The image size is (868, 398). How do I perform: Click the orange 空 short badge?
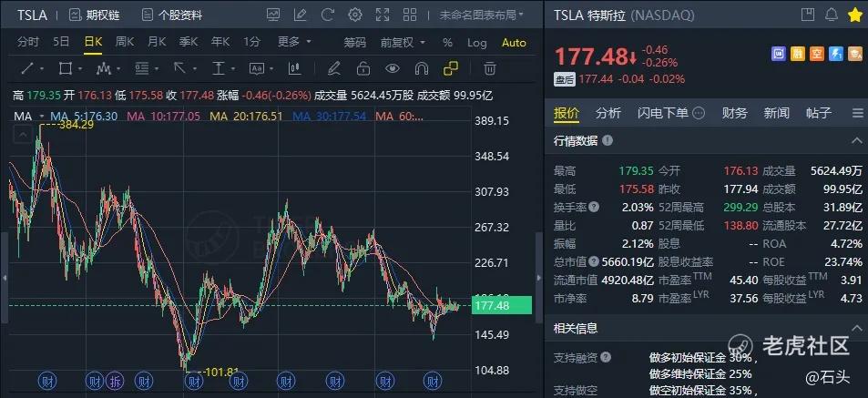tap(816, 54)
